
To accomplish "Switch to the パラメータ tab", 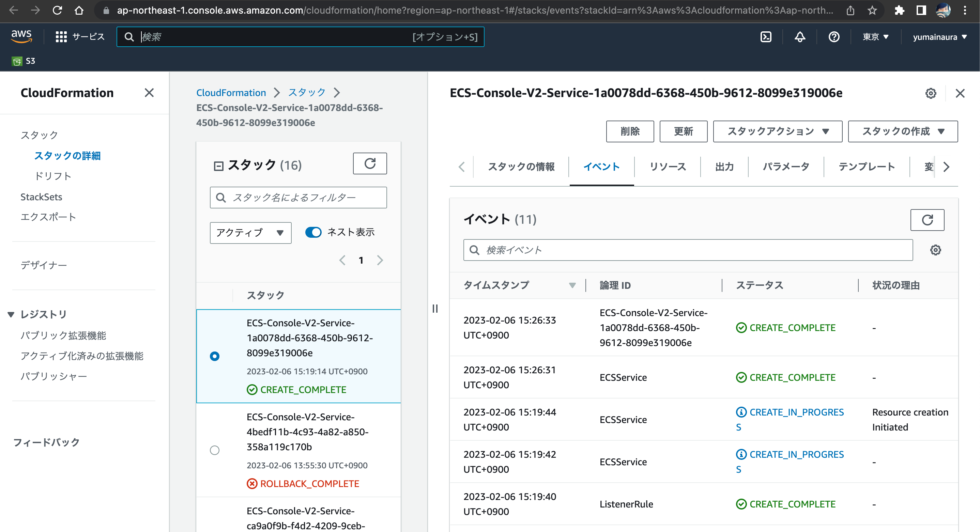I will click(785, 167).
